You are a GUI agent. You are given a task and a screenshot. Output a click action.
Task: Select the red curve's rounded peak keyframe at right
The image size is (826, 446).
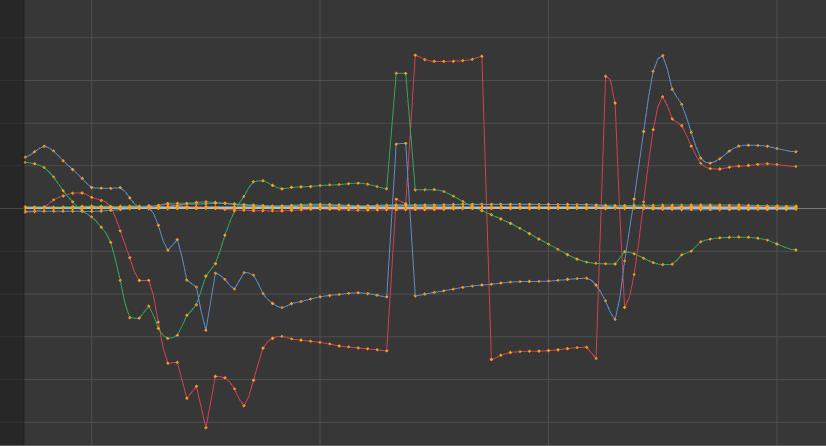point(662,97)
